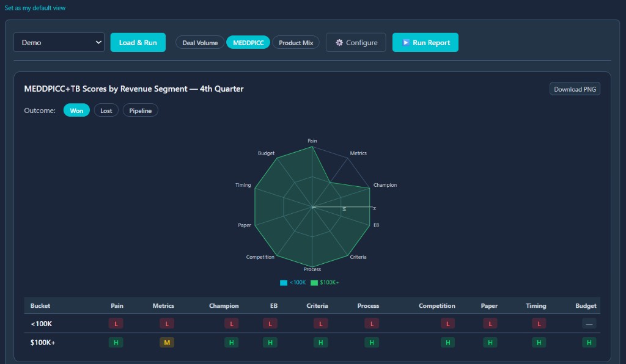
Task: Click the Criteria column header
Action: [317, 306]
